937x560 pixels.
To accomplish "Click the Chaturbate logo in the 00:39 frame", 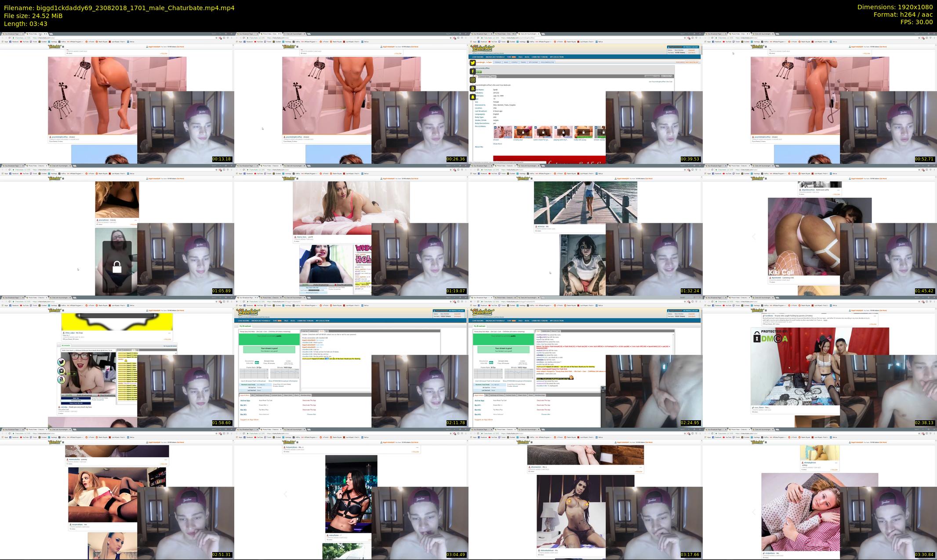I will (482, 48).
